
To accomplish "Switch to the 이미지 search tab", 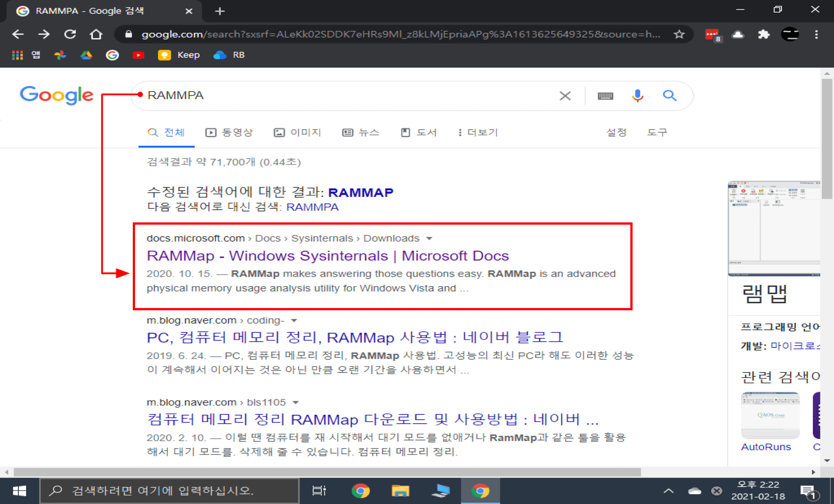I will [297, 132].
